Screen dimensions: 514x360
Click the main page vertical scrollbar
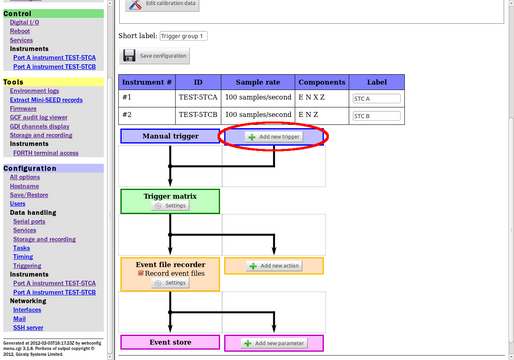(511, 180)
